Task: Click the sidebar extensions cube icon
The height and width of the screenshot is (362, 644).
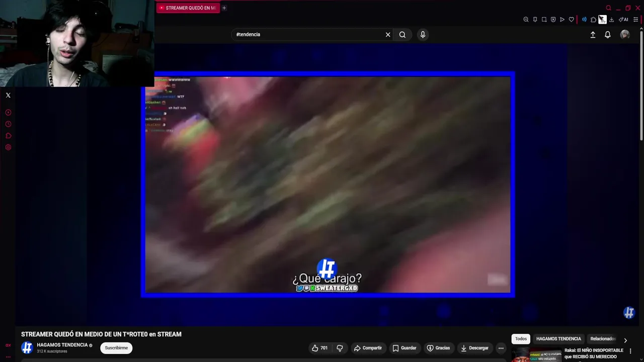Action: point(8,136)
